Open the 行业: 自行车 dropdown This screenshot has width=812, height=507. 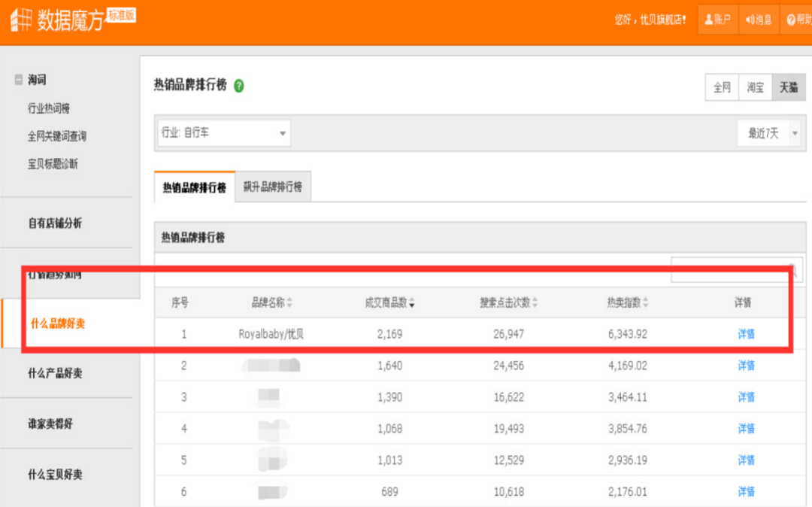[224, 132]
